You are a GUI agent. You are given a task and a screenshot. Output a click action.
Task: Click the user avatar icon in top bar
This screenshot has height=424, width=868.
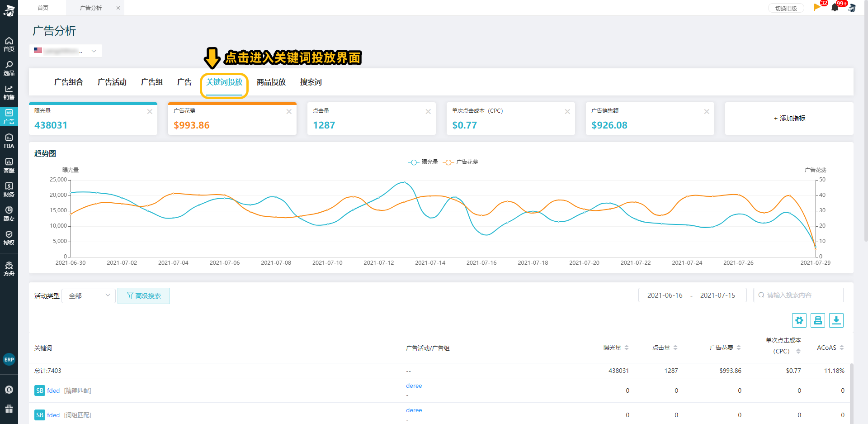(x=852, y=8)
